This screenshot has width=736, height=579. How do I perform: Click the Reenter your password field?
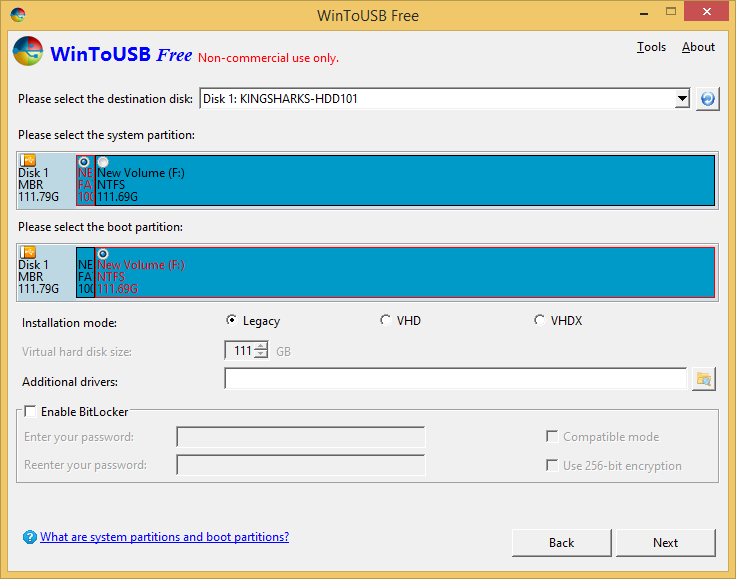[301, 465]
